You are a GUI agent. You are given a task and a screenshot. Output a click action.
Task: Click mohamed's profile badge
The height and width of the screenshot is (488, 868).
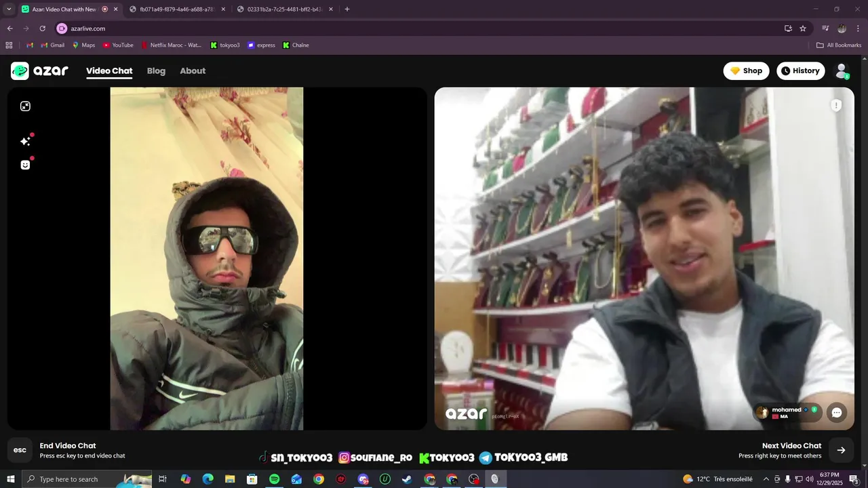tap(787, 412)
